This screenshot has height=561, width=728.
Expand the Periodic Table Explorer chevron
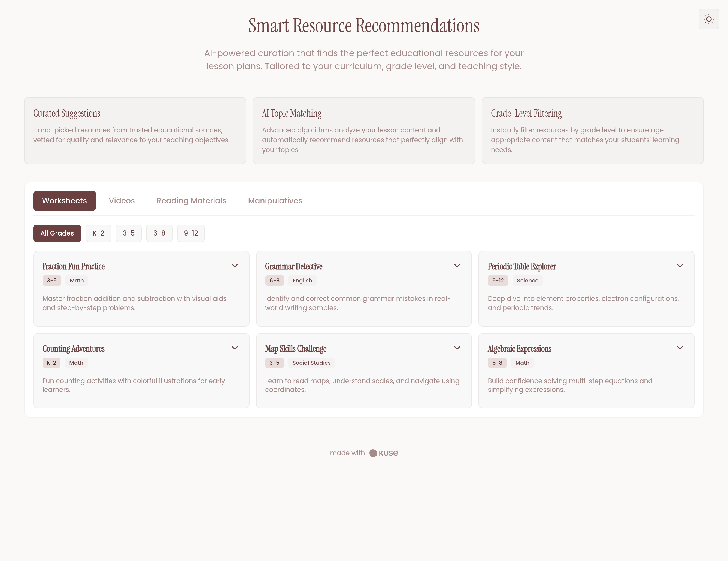pyautogui.click(x=680, y=266)
